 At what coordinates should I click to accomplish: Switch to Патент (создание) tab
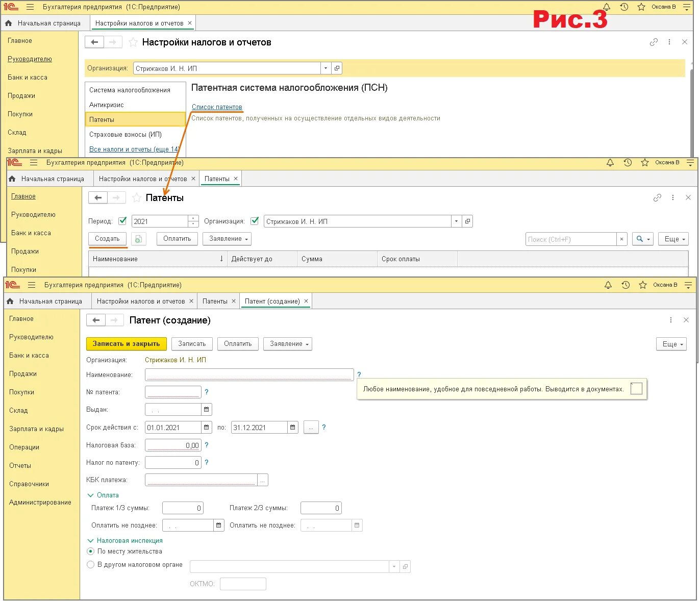(272, 301)
